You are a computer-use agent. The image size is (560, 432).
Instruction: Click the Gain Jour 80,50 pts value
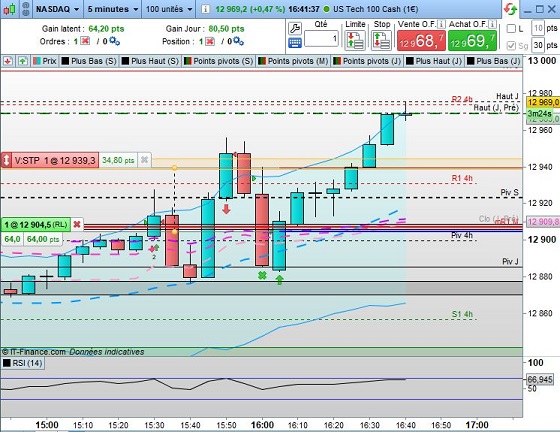(226, 29)
